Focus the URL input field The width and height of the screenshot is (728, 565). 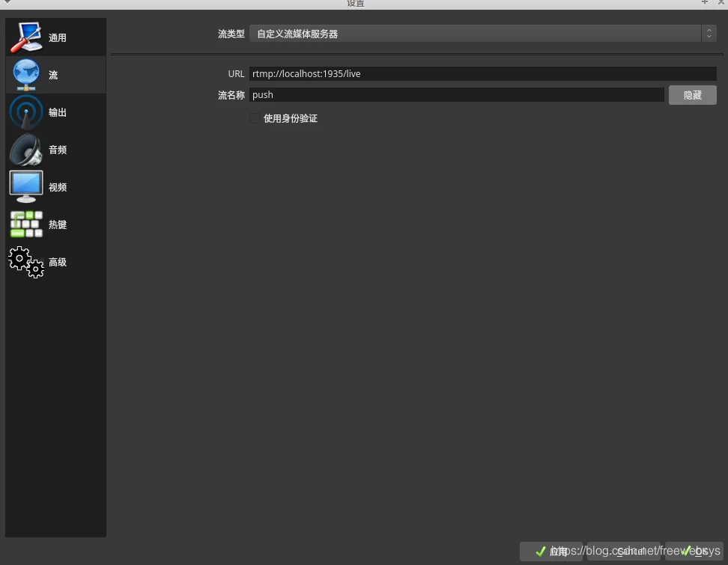(x=483, y=74)
